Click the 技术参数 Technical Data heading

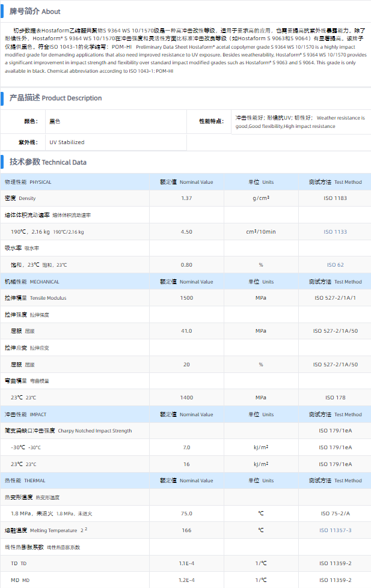(48, 162)
